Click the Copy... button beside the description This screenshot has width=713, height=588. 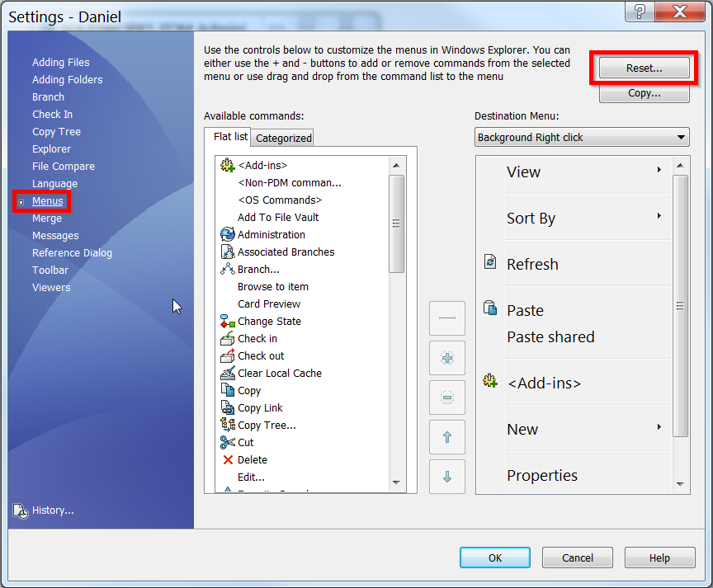coord(644,93)
